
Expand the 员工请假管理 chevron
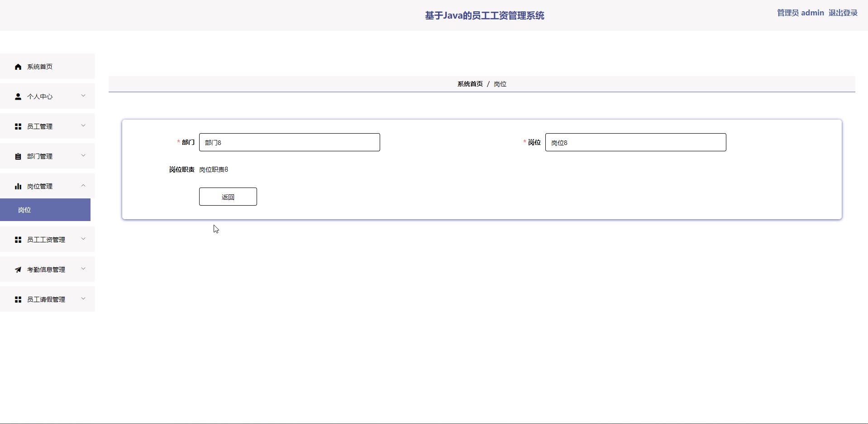tap(83, 299)
